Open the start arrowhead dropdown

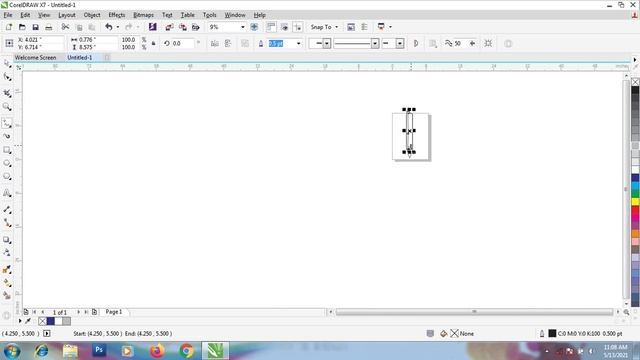coord(327,43)
